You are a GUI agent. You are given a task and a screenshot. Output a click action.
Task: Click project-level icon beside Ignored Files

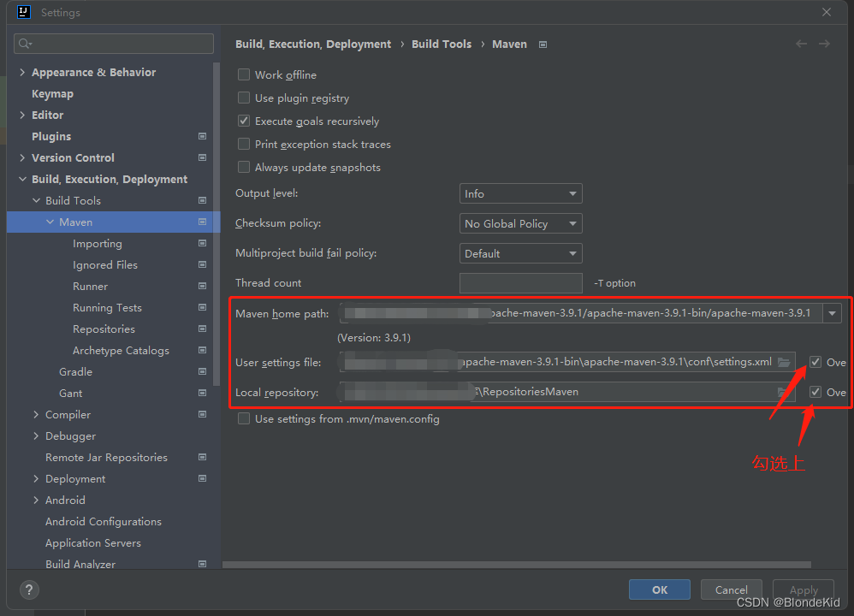pos(202,264)
